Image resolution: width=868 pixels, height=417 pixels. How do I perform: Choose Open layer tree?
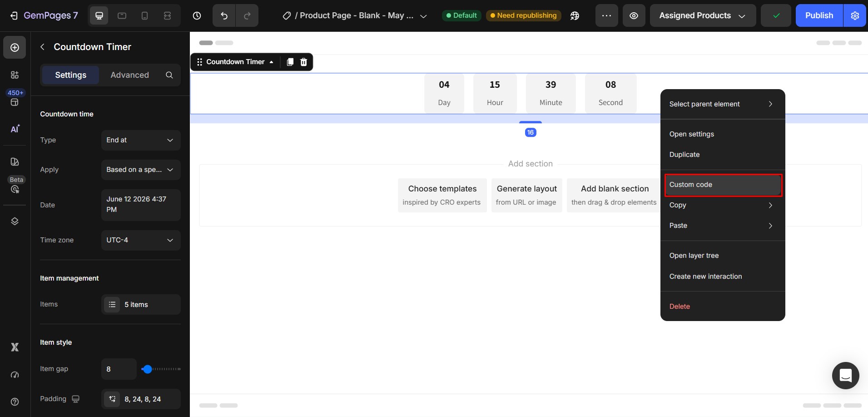[x=722, y=256]
